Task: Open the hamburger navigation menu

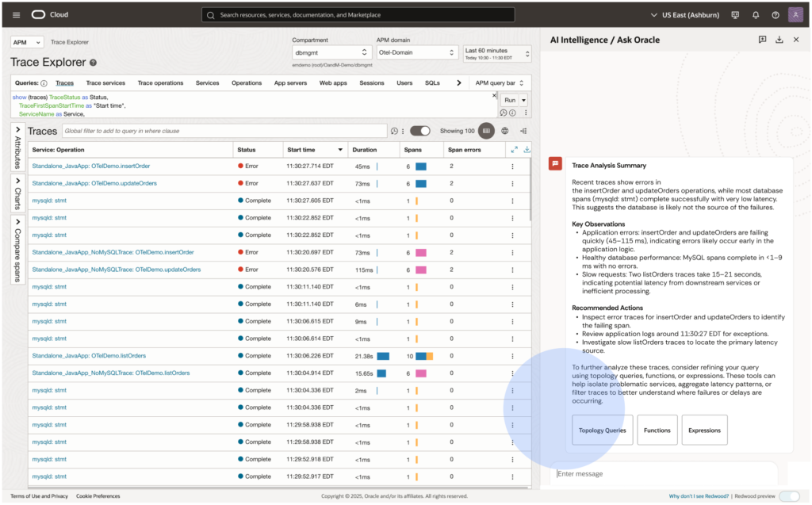Action: click(x=17, y=14)
